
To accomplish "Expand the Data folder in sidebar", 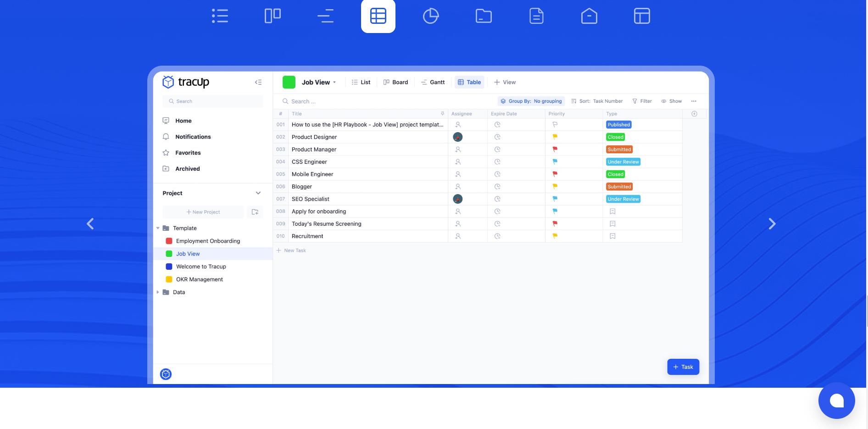I will pos(158,292).
